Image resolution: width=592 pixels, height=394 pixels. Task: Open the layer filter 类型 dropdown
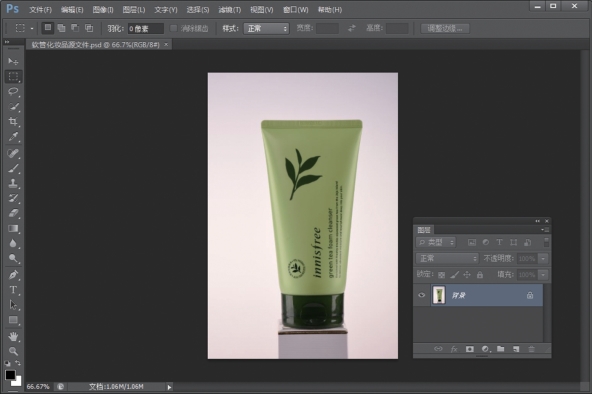pos(436,242)
